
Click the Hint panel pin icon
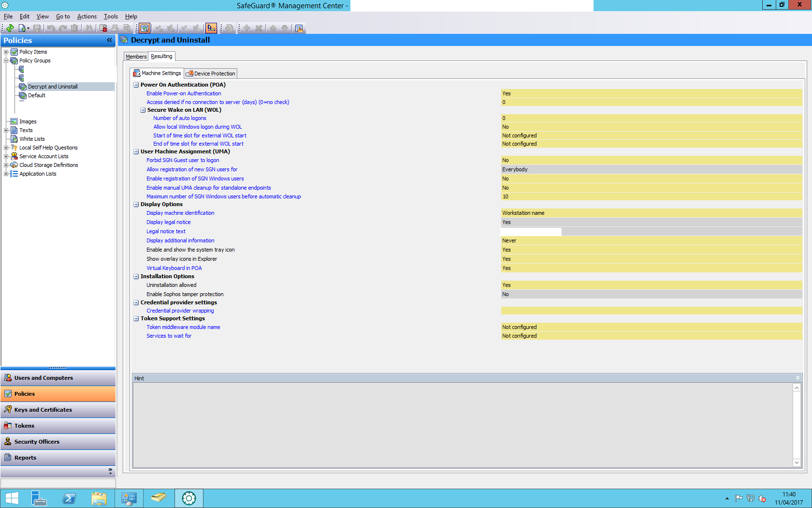797,378
